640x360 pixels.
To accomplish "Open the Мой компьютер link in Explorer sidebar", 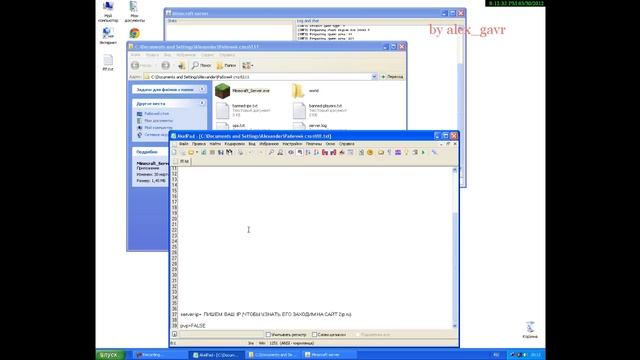I will coord(158,127).
